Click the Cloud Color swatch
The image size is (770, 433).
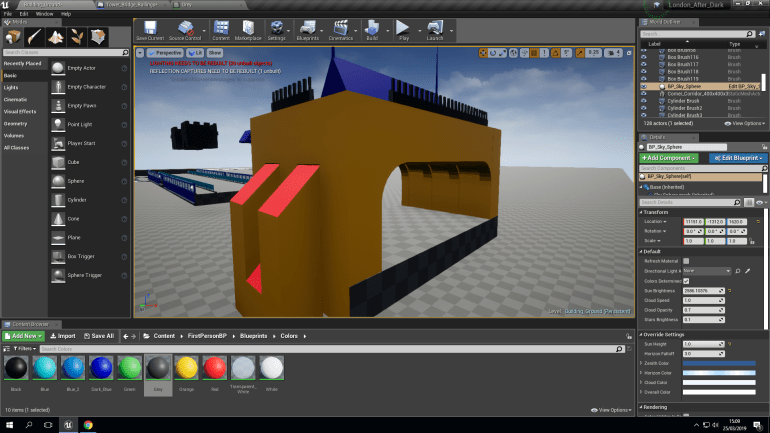[719, 382]
